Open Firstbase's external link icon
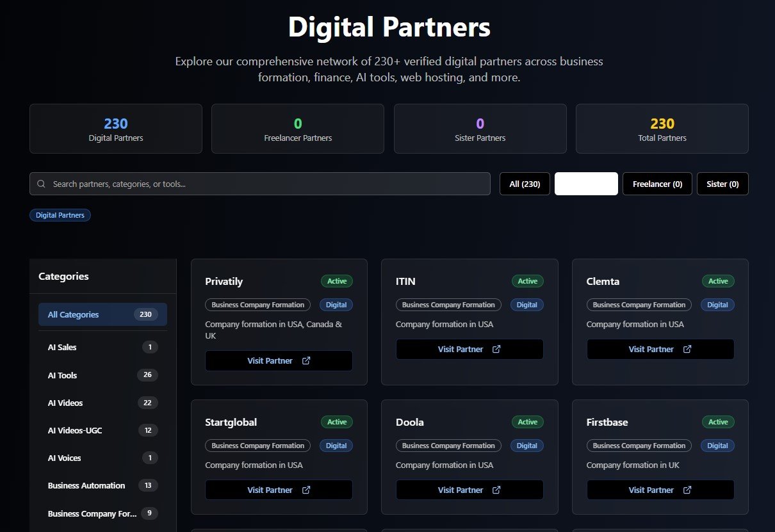 (687, 490)
